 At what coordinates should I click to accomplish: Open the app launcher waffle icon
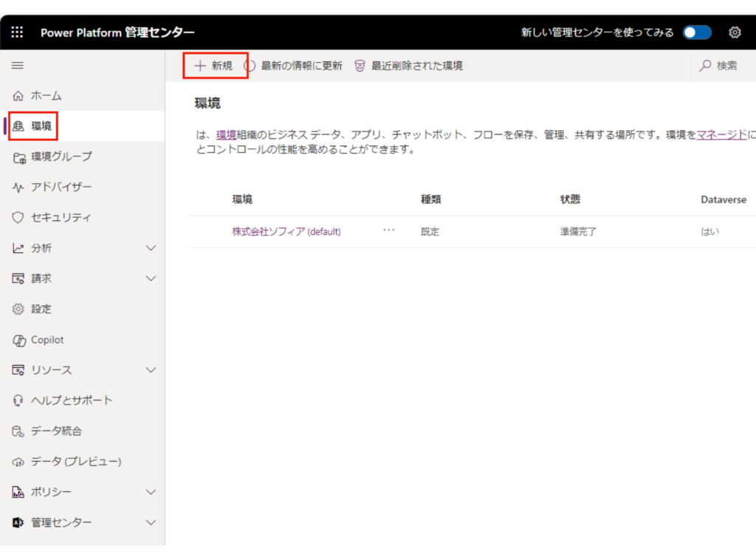tap(17, 33)
